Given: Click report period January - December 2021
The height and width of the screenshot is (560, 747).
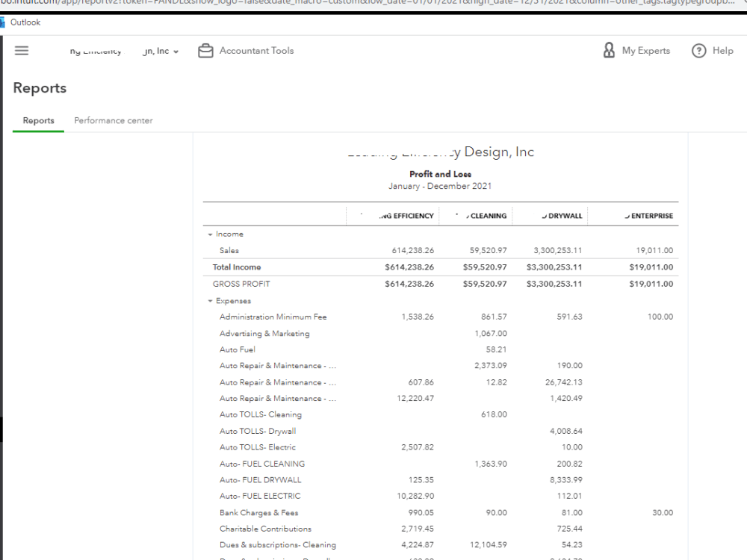Looking at the screenshot, I should (x=440, y=186).
